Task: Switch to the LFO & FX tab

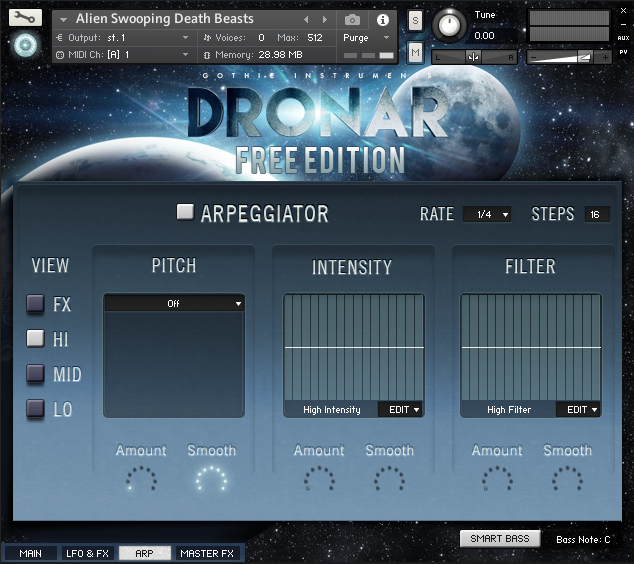Action: 87,553
